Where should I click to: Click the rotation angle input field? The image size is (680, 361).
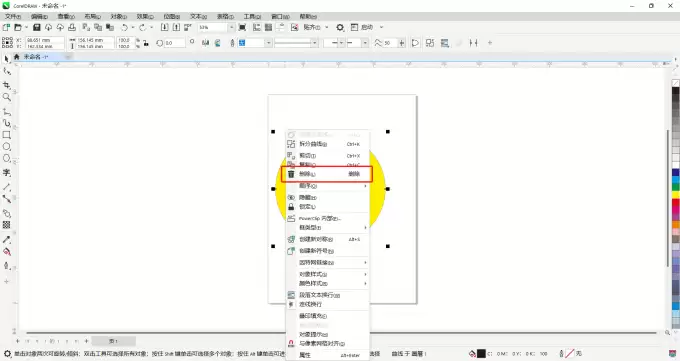[x=174, y=43]
